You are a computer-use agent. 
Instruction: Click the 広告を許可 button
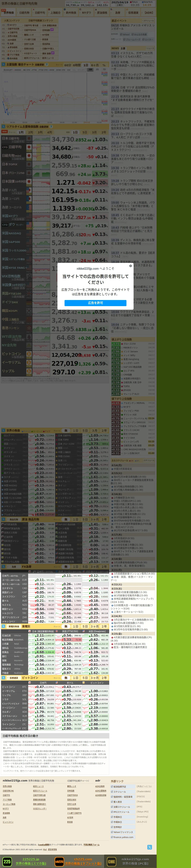click(x=95, y=303)
